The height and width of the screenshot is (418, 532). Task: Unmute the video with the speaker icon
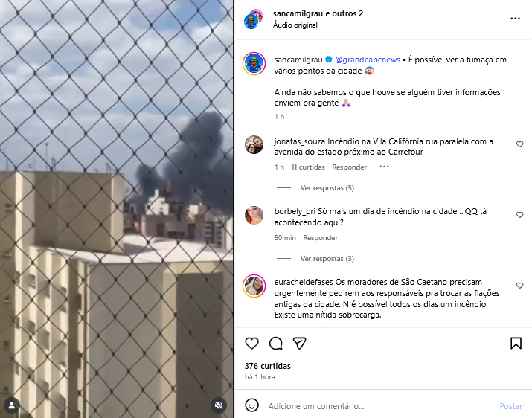coord(219,405)
